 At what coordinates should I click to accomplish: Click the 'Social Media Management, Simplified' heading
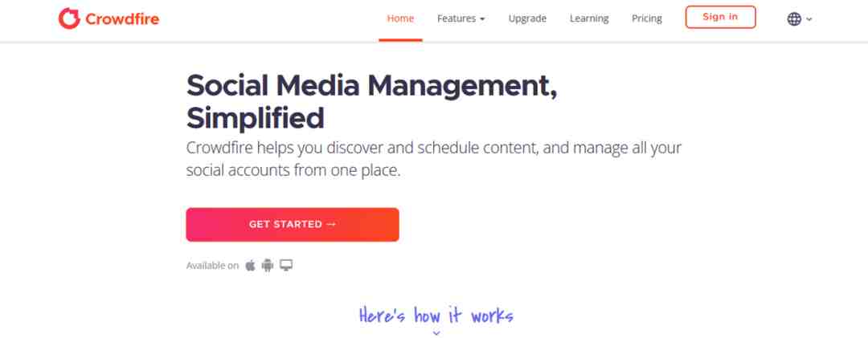(x=371, y=102)
